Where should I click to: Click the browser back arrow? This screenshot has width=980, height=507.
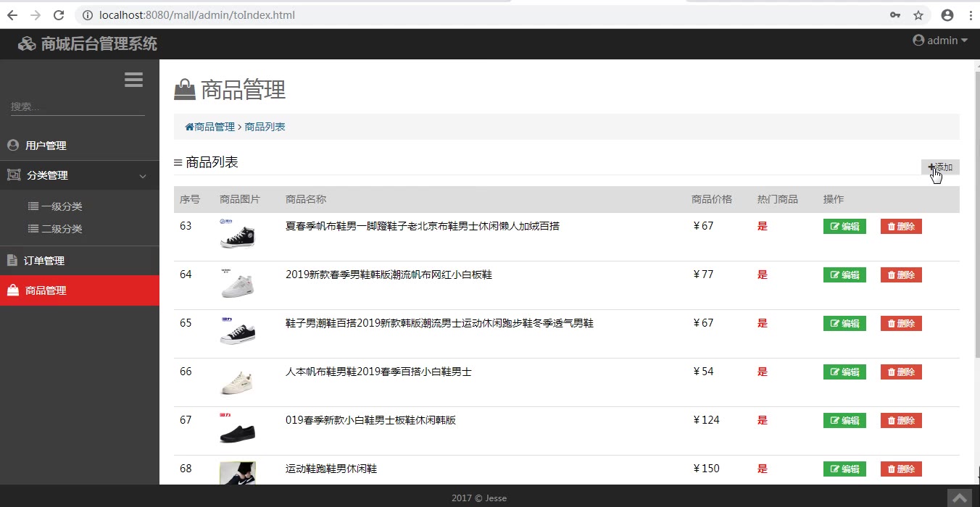click(x=12, y=14)
